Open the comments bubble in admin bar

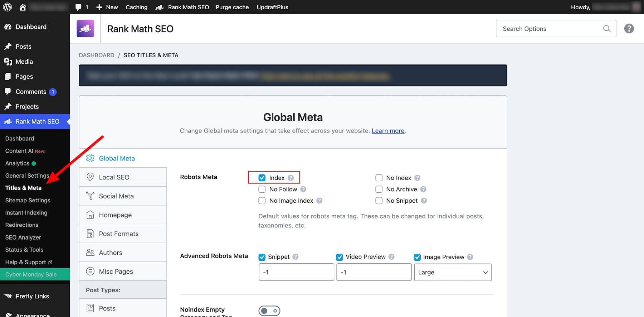pos(82,7)
